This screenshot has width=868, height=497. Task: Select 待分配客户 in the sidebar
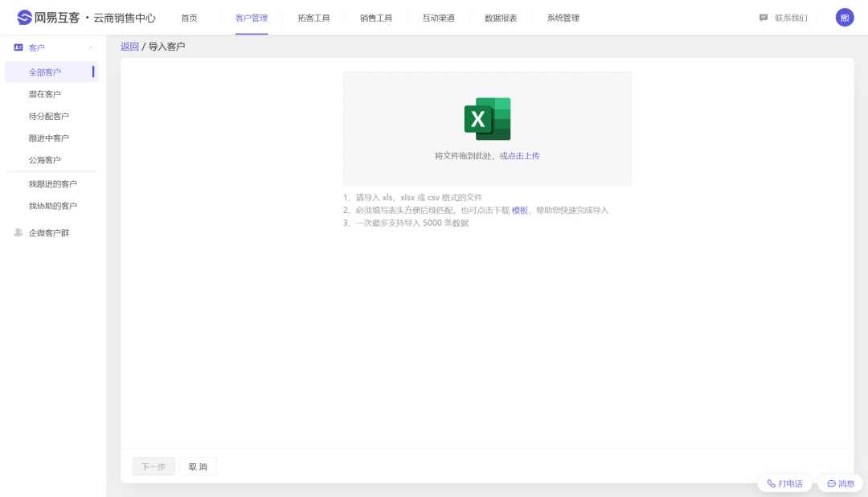coord(49,116)
